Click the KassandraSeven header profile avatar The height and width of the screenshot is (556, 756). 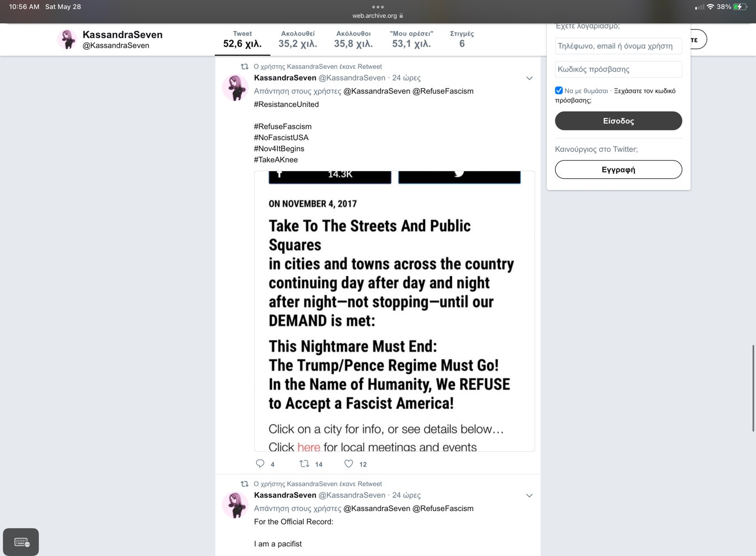coord(68,39)
